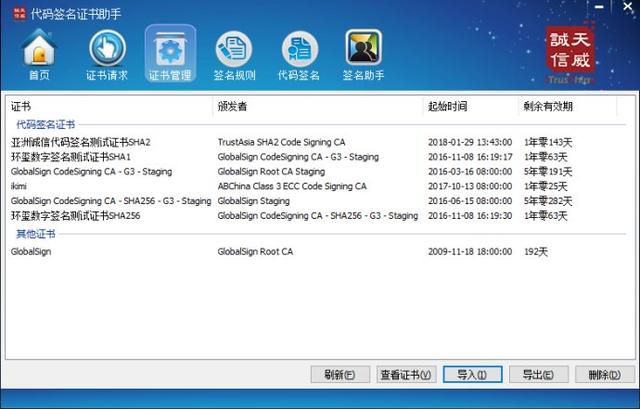Click remaining validity 5年零282天
Screen dimensions: 640x409
(548, 201)
